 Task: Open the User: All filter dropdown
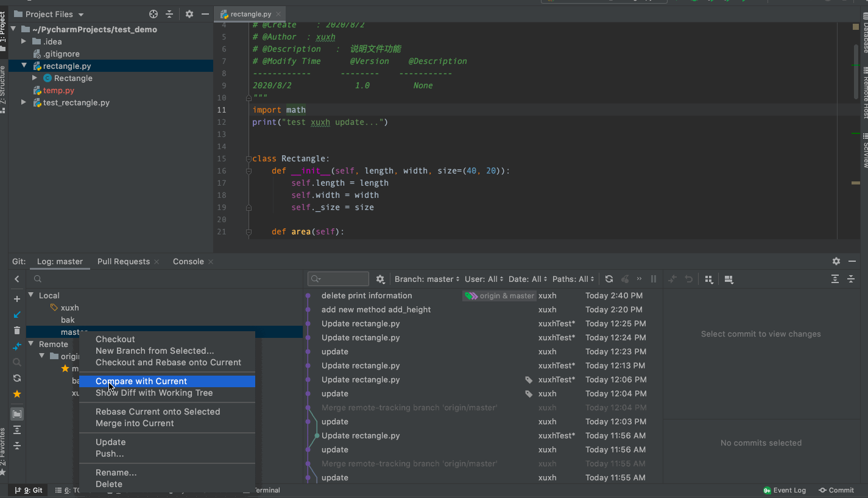pyautogui.click(x=484, y=279)
